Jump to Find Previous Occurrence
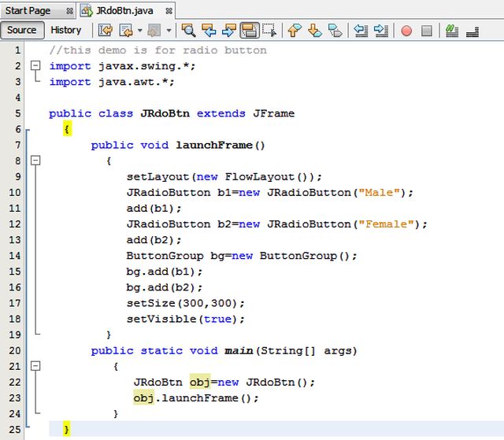Screen dimensions: 504x440 point(209,31)
